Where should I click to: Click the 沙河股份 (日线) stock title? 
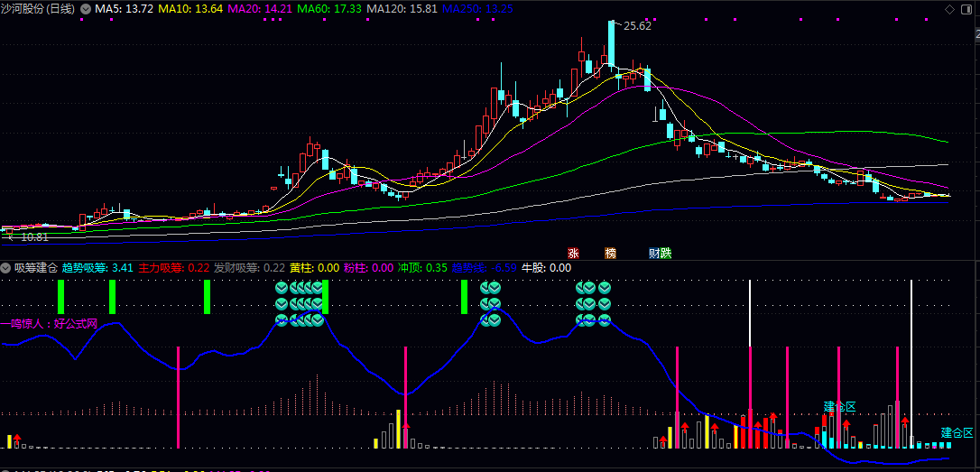[38, 8]
